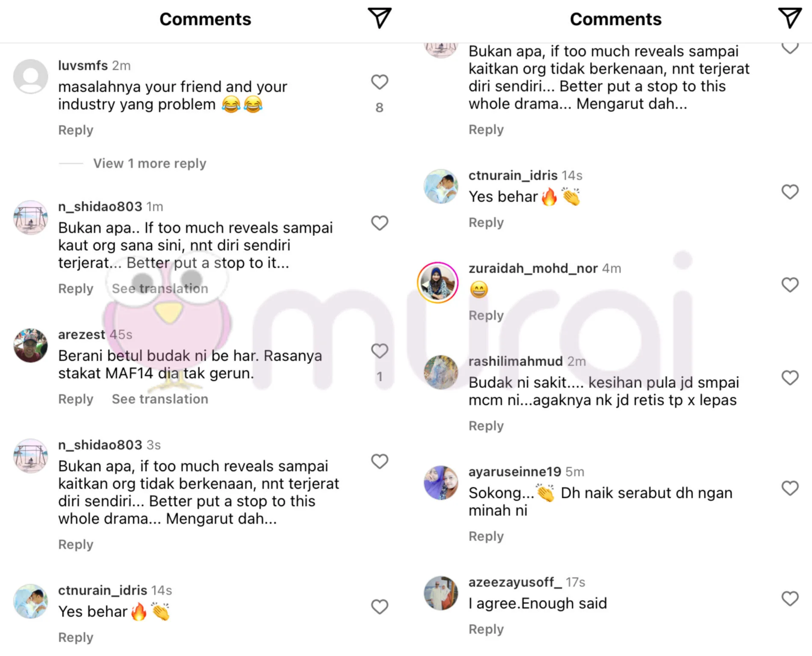The width and height of the screenshot is (812, 656).
Task: Open ayaruseinne19's username profile link
Action: (515, 471)
